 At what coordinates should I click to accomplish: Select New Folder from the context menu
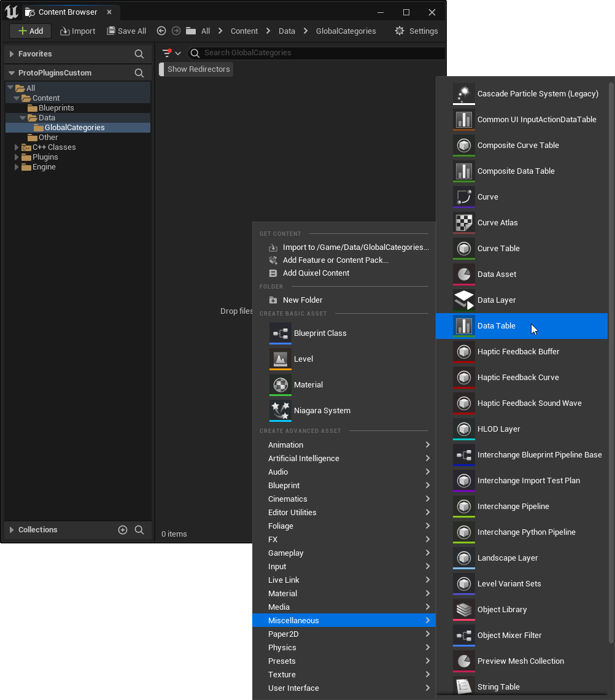(x=303, y=300)
